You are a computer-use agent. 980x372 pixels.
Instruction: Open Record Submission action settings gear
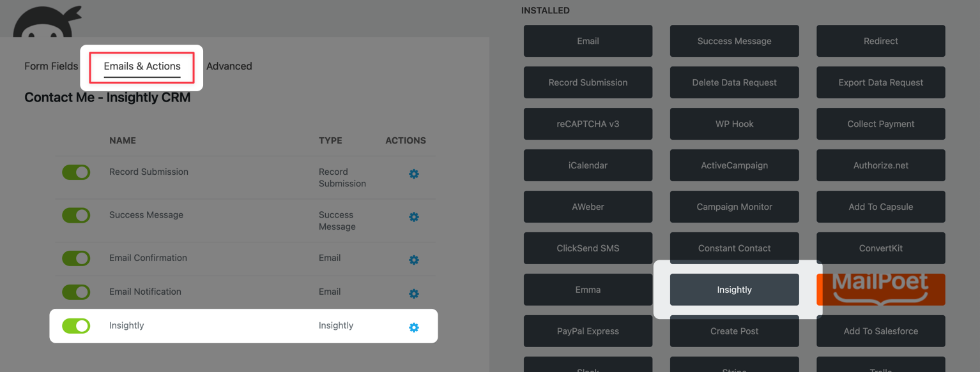point(413,173)
